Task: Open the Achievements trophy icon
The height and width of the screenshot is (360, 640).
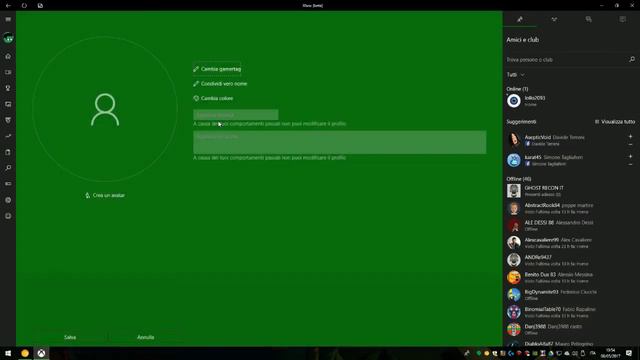Action: pyautogui.click(x=8, y=88)
